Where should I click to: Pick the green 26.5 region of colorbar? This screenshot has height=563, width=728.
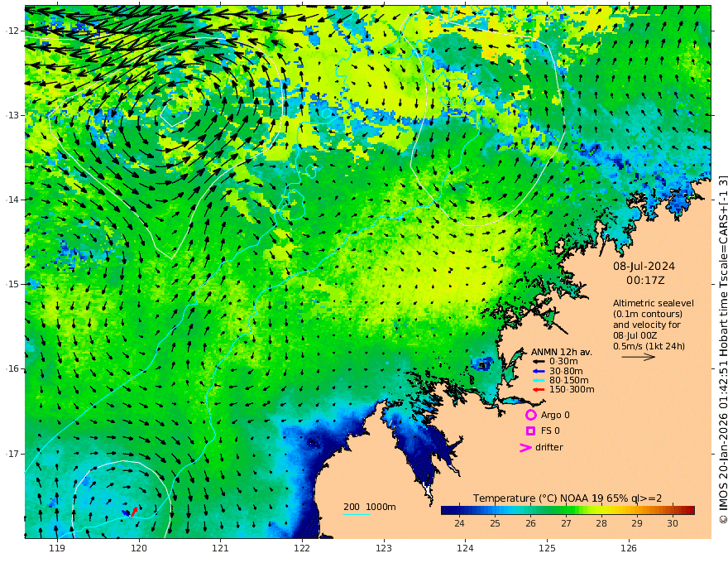pyautogui.click(x=548, y=510)
